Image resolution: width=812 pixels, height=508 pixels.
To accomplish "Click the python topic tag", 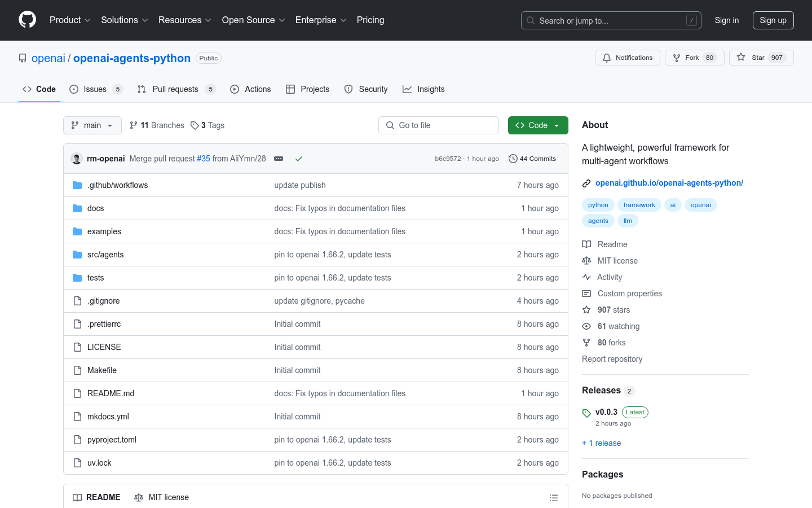I will point(598,204).
